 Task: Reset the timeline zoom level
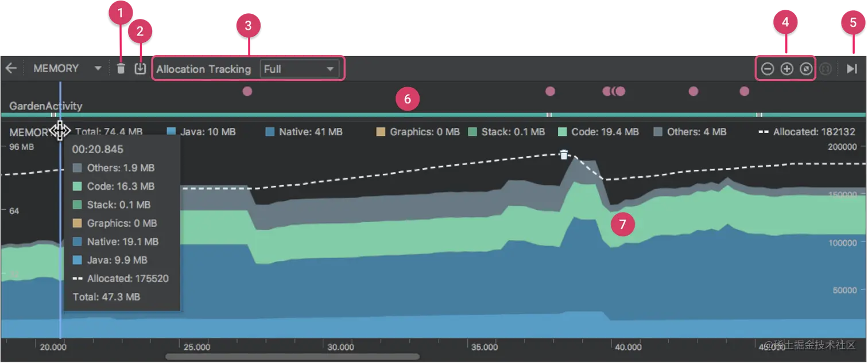tap(807, 69)
